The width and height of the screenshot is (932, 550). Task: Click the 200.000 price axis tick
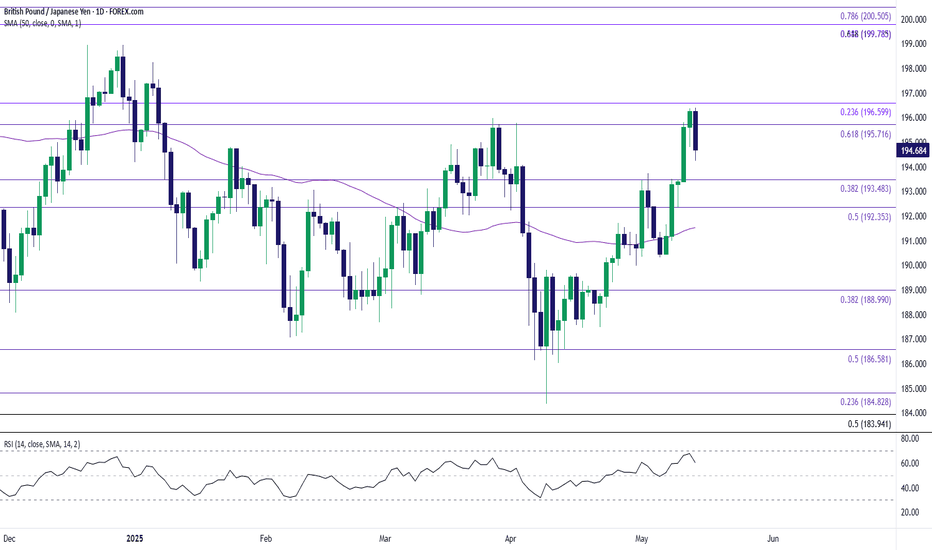point(914,20)
